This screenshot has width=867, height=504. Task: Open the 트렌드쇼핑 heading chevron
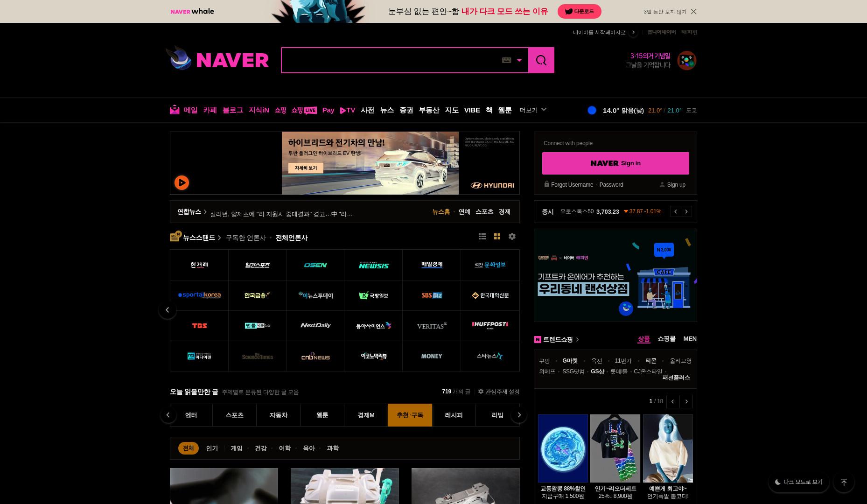pyautogui.click(x=577, y=340)
